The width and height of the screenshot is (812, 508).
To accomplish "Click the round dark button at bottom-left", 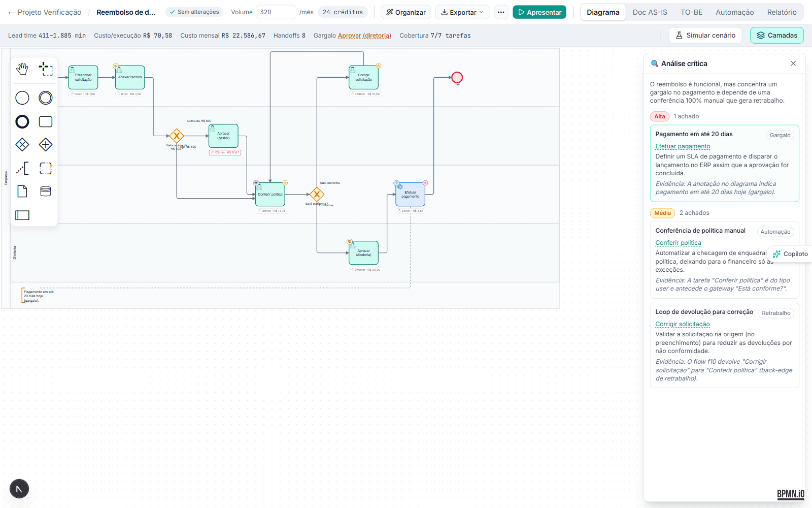I will pyautogui.click(x=19, y=489).
